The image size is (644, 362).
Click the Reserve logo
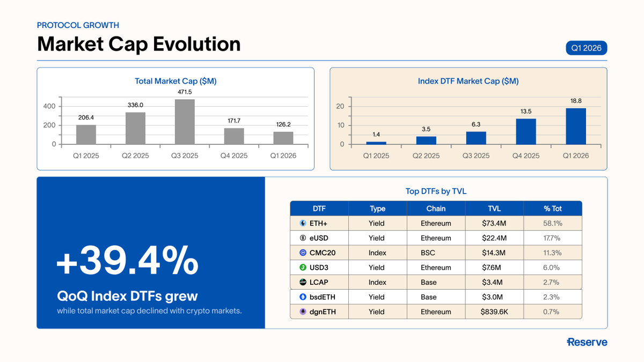(587, 342)
